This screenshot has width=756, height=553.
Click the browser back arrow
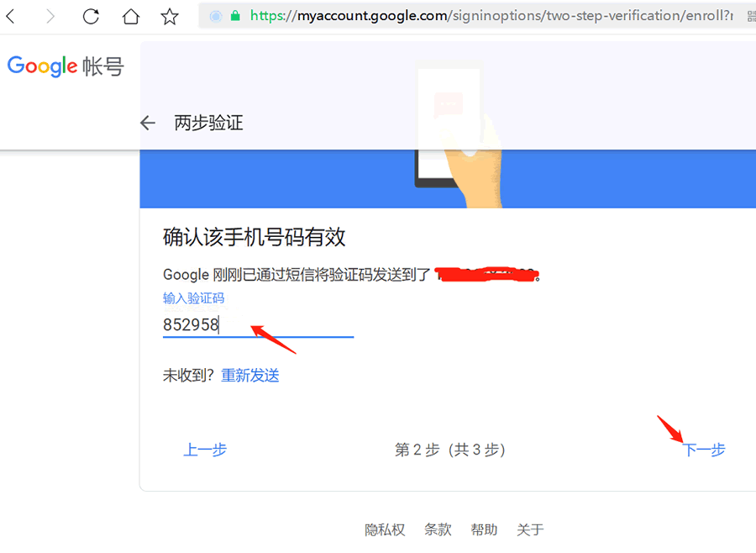point(11,17)
